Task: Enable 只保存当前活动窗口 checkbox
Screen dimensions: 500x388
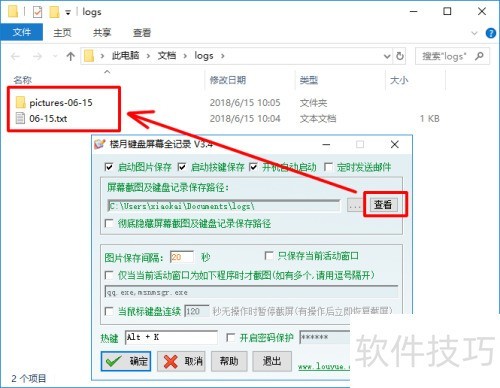Action: point(269,256)
